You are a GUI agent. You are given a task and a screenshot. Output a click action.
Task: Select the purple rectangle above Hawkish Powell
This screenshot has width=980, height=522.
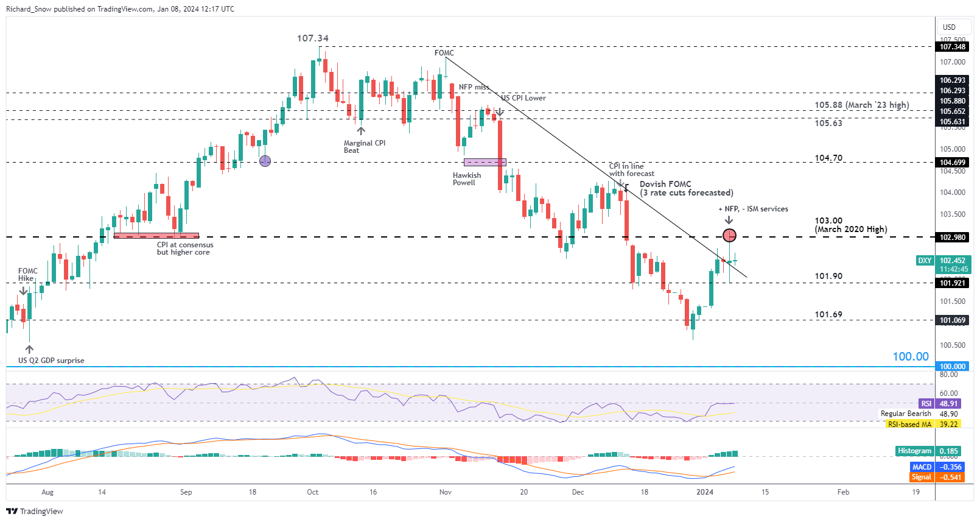tap(485, 162)
